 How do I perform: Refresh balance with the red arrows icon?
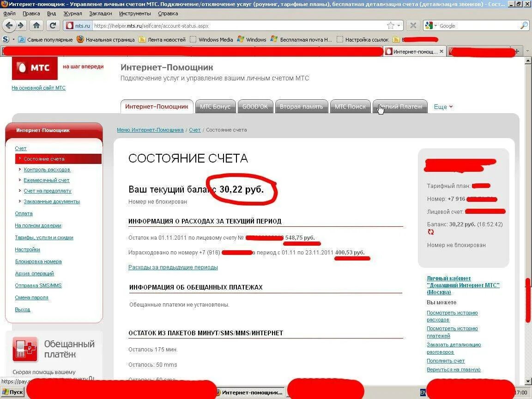pyautogui.click(x=430, y=232)
